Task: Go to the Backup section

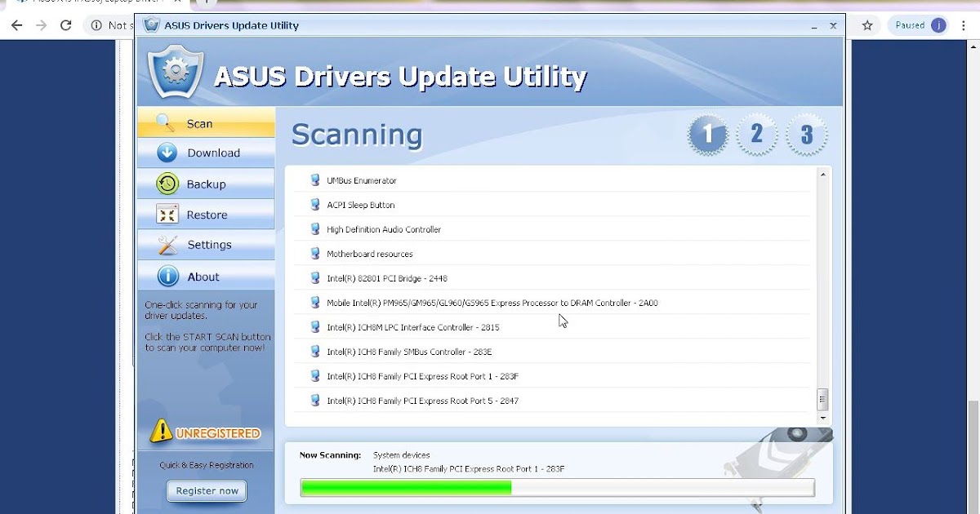Action: click(x=206, y=184)
